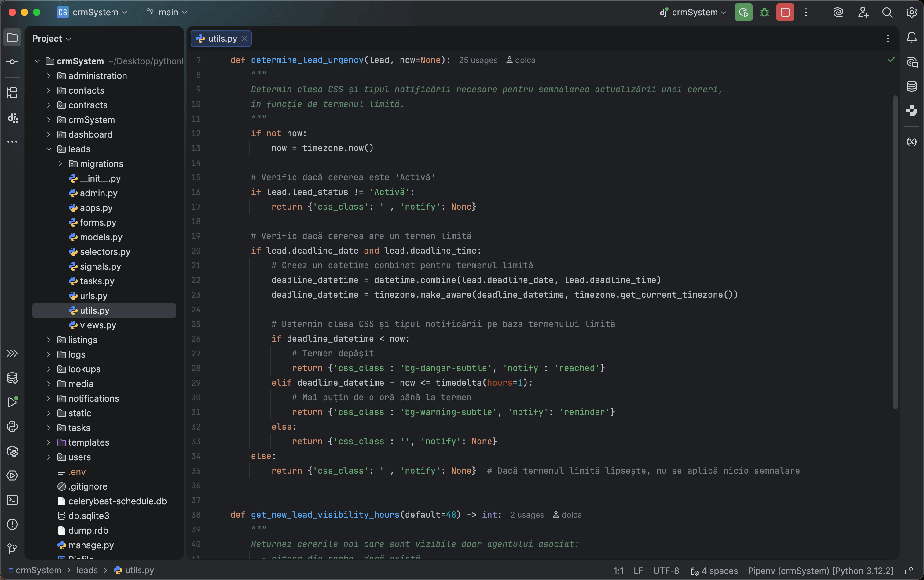Run the crmSystem configuration with the green run icon

[743, 12]
